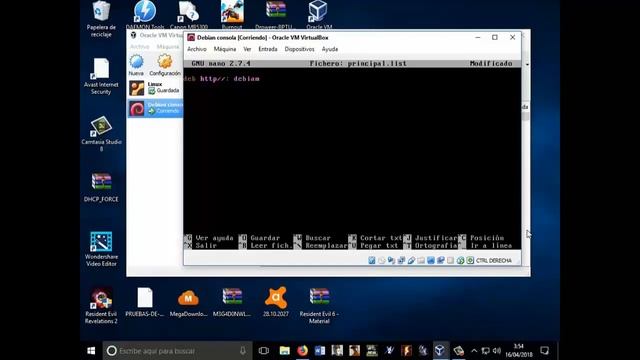The width and height of the screenshot is (640, 360).
Task: Click the microphone icon in taskbar search
Action: click(x=243, y=351)
